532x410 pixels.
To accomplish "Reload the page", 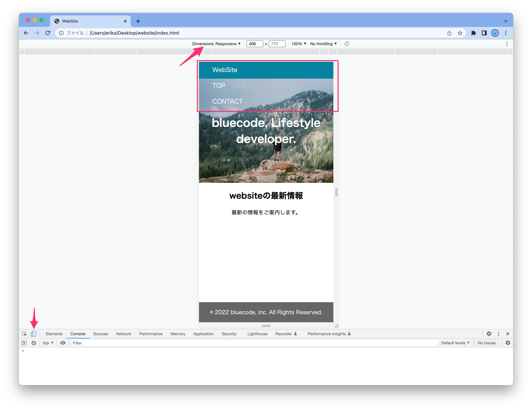I will tap(48, 33).
